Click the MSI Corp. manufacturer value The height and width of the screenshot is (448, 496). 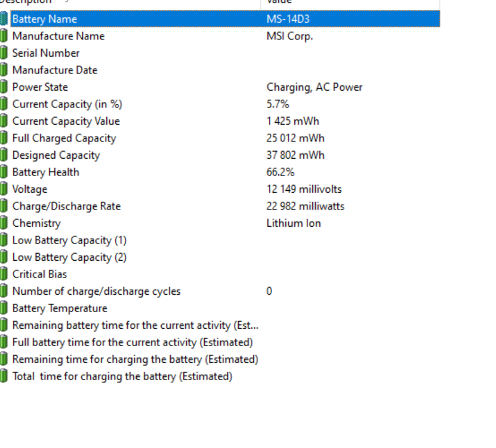click(x=289, y=36)
